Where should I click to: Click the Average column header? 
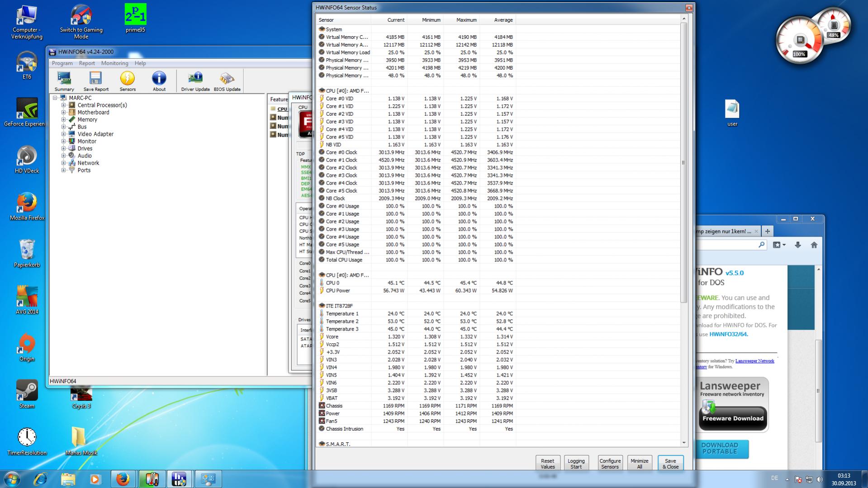[x=498, y=20]
